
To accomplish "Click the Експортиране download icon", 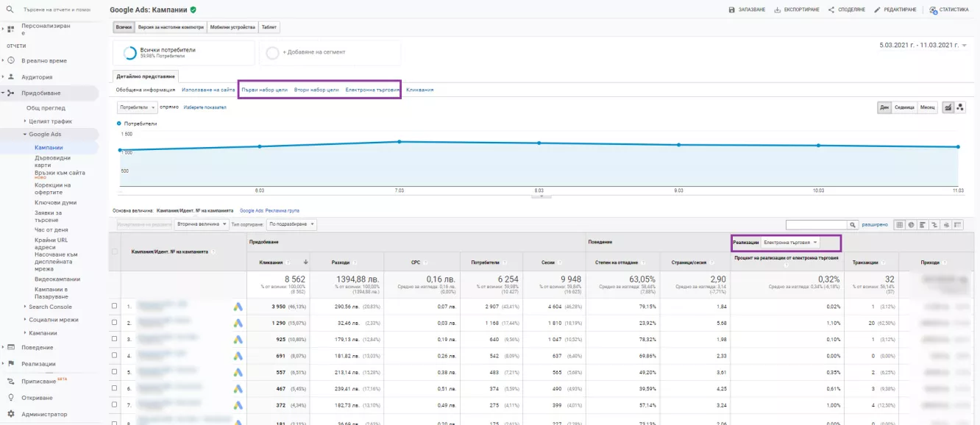I will [x=778, y=10].
